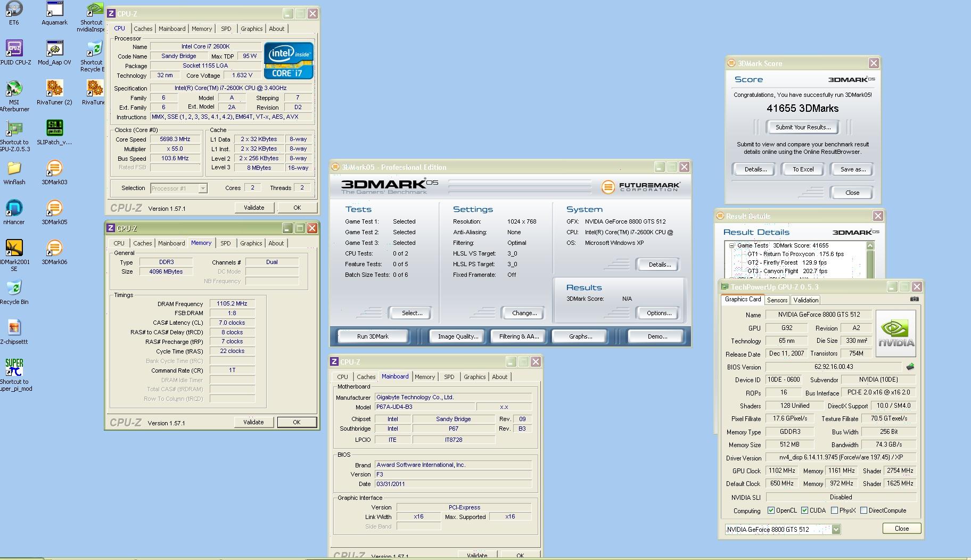This screenshot has width=971, height=560.
Task: Click the Intel Core i7 logo in CPU-Z
Action: click(x=289, y=61)
